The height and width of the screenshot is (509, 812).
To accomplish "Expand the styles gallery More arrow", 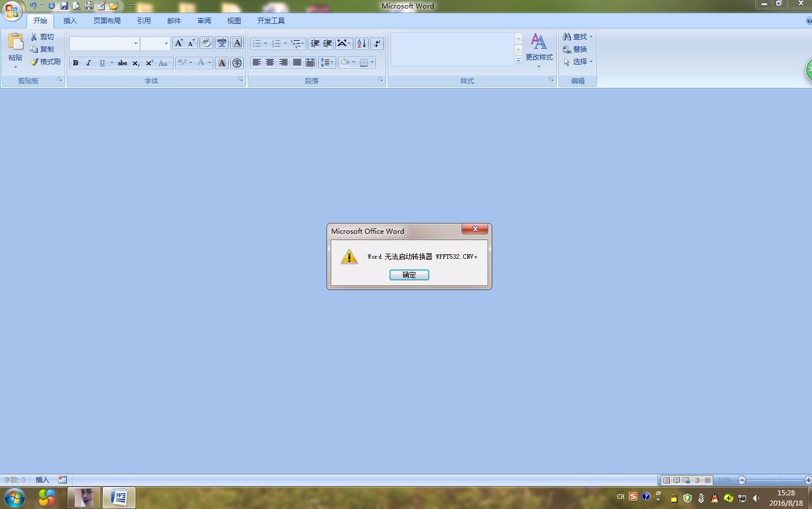I will (518, 61).
